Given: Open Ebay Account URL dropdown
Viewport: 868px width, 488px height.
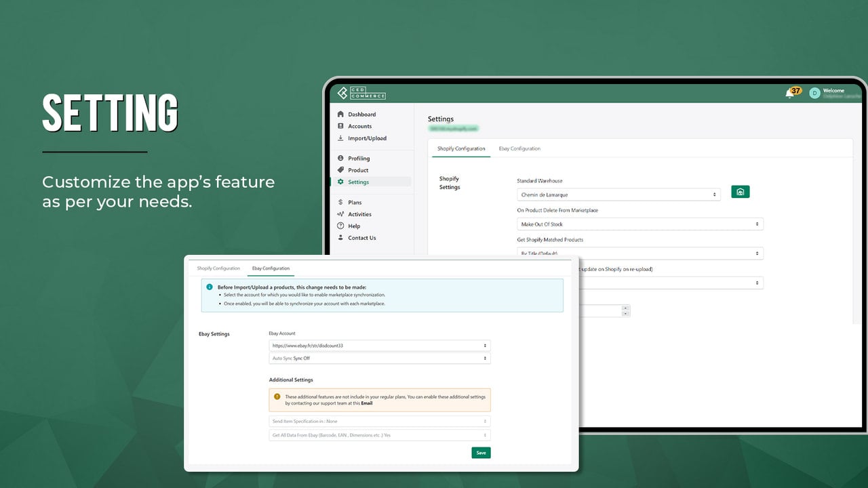Looking at the screenshot, I should tap(380, 345).
